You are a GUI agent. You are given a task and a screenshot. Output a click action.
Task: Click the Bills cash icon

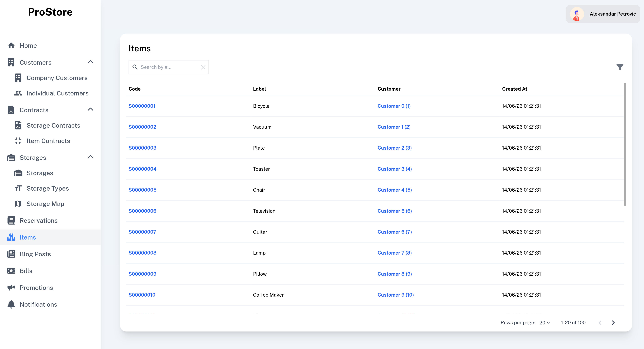coord(11,271)
